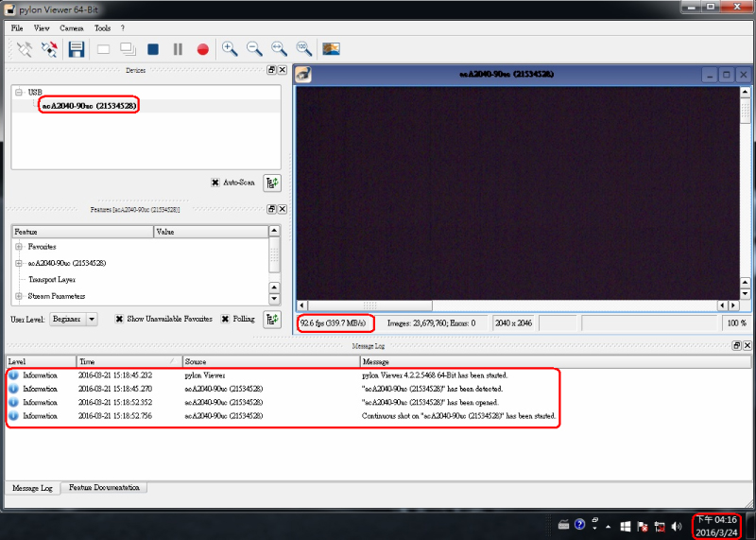Switch to the Feature Documentation tab

pos(104,488)
